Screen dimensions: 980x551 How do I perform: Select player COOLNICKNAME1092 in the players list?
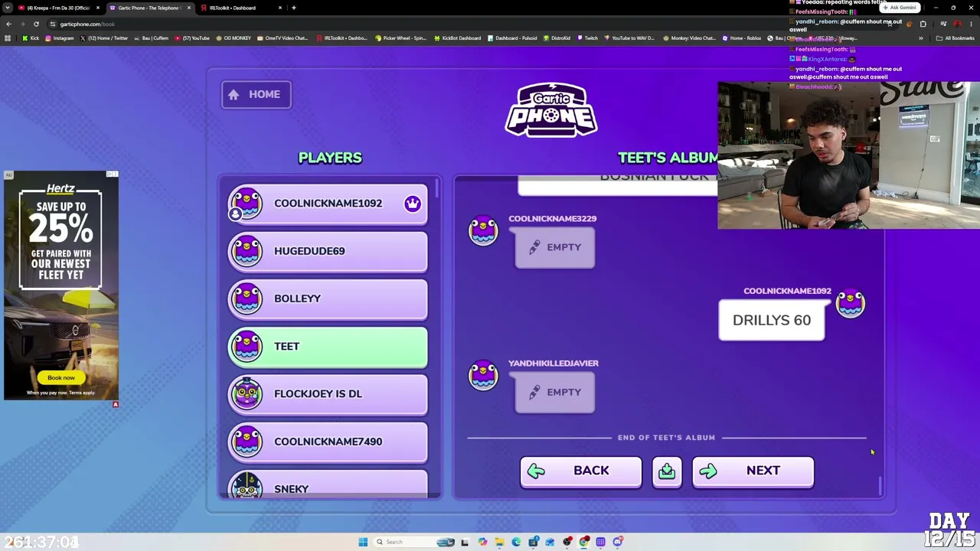[328, 204]
